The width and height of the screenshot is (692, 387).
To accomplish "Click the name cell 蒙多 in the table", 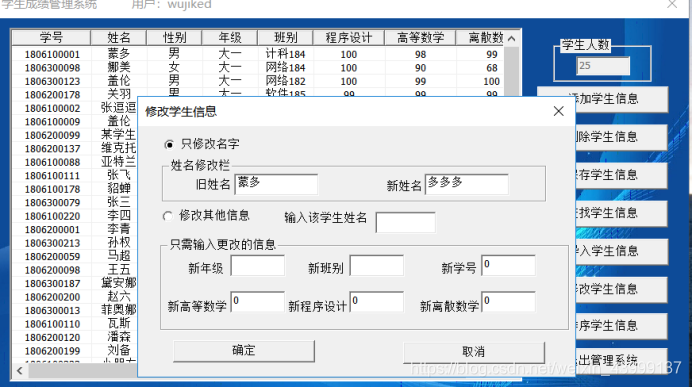I will 119,54.
